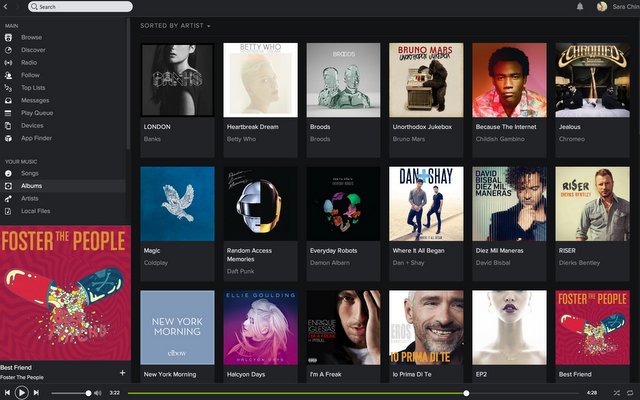Open the Betty Who artist link
The width and height of the screenshot is (640, 400).
point(241,139)
